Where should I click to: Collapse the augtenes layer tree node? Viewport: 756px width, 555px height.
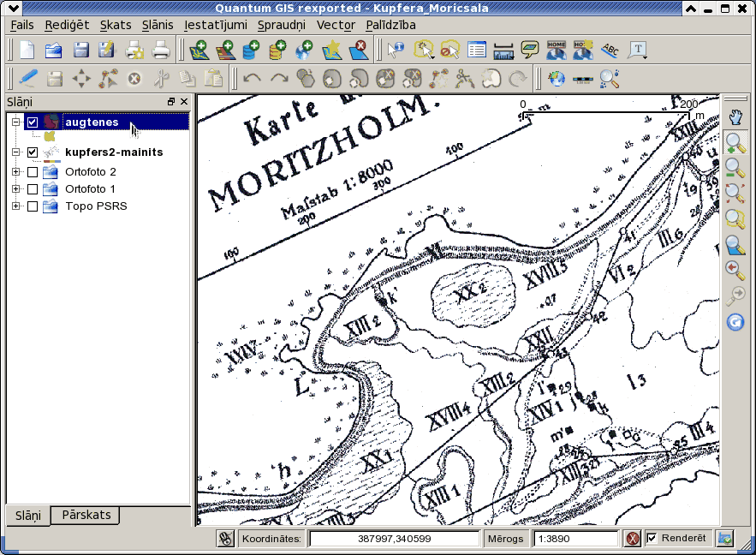click(16, 122)
